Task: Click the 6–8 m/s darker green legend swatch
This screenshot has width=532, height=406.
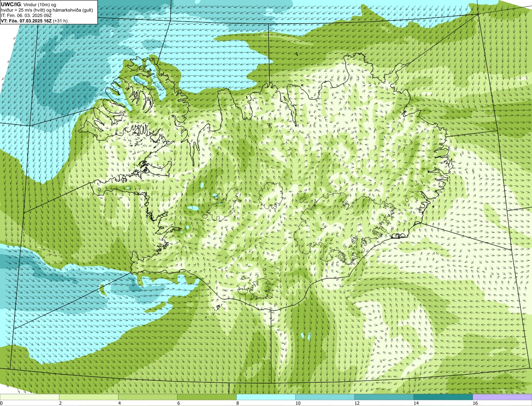Action: (207, 397)
